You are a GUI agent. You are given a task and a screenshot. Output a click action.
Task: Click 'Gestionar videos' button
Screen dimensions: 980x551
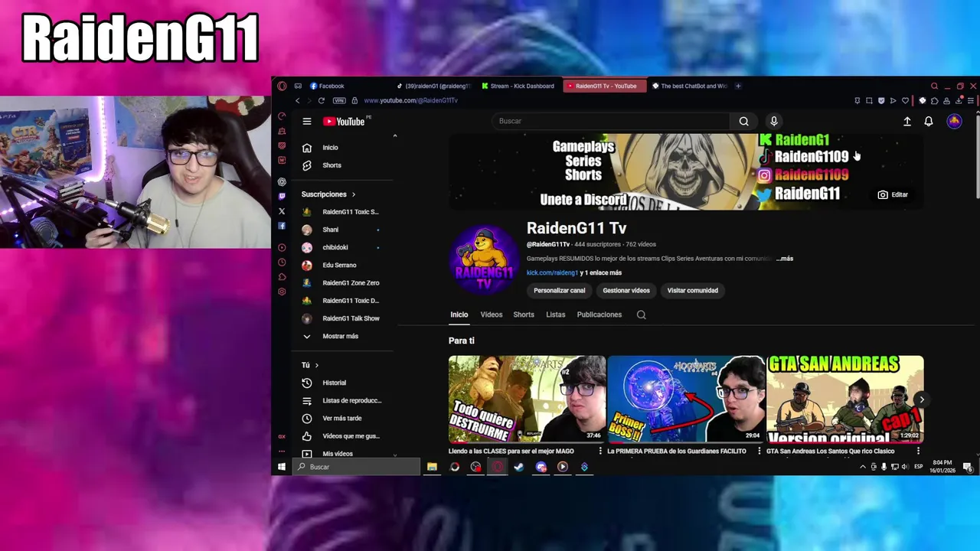tap(626, 290)
